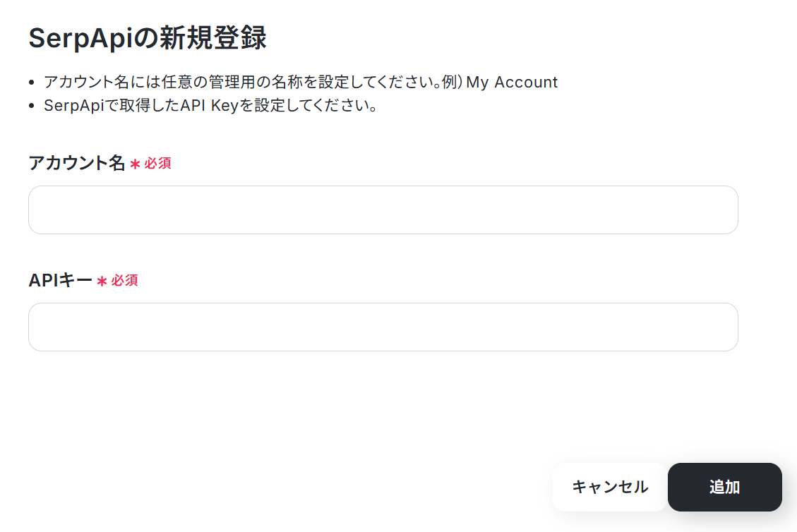797x532 pixels.
Task: Click the My Account example text
Action: click(x=512, y=82)
